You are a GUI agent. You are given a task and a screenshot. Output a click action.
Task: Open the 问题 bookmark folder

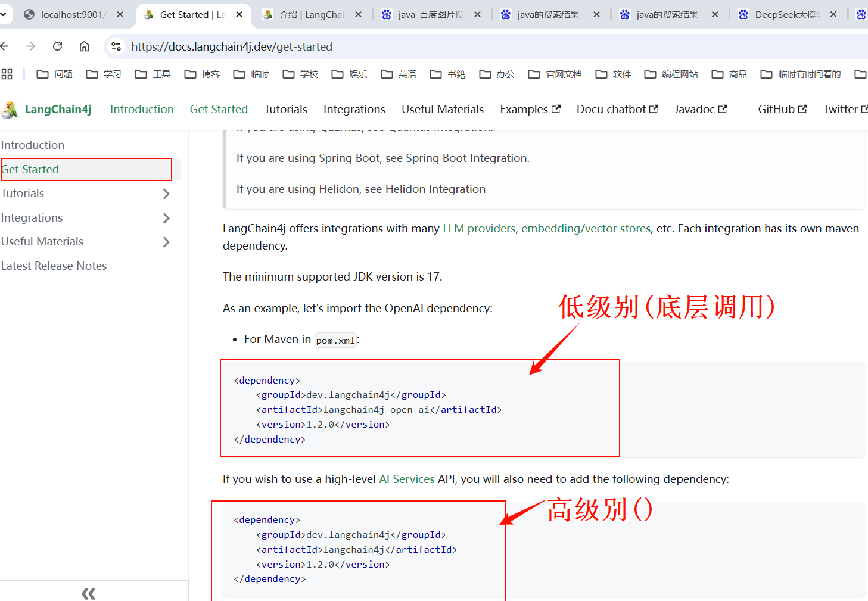pos(55,74)
